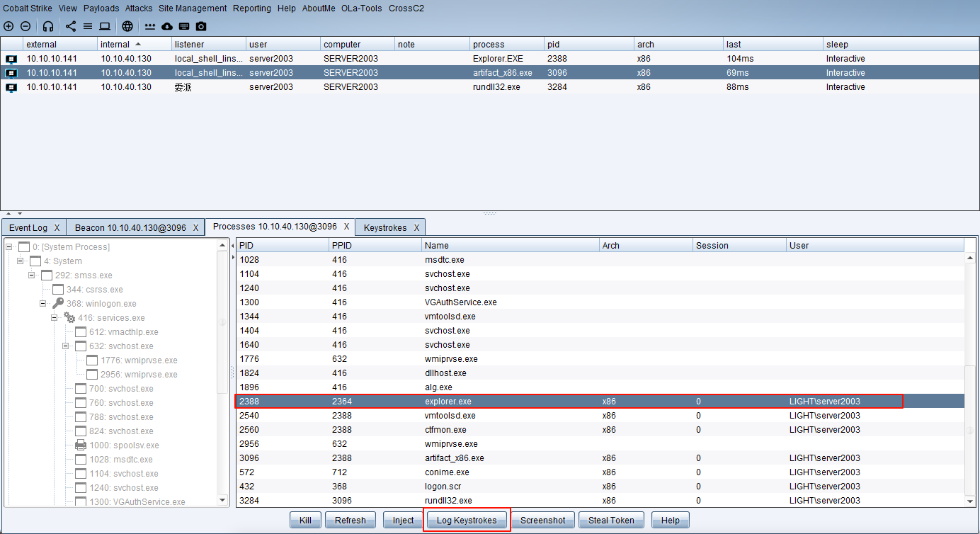Sort sessions by the sleep column header
980x534 pixels.
point(901,44)
